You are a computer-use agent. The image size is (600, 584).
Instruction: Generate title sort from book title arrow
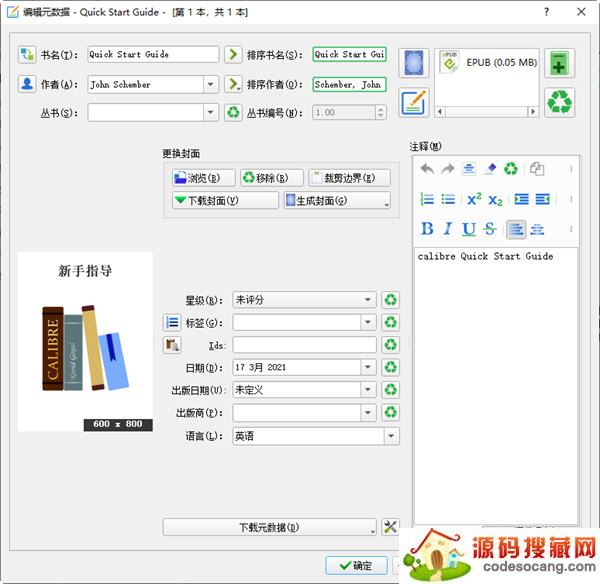click(233, 54)
